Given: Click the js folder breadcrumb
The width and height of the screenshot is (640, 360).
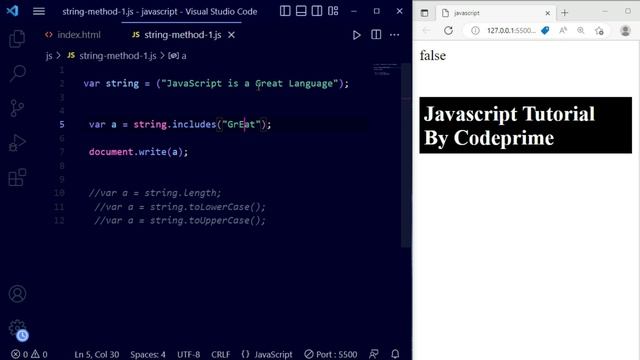Looking at the screenshot, I should click(x=49, y=56).
